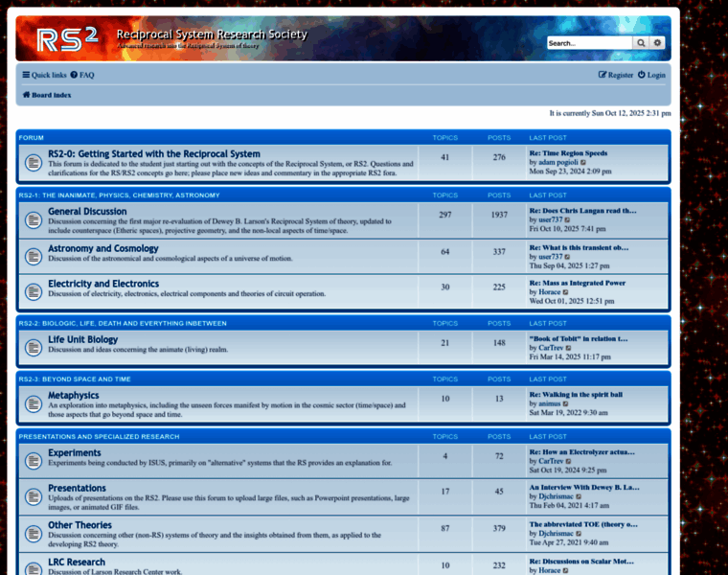View latest post icon in Life Unit Biology row

(568, 348)
